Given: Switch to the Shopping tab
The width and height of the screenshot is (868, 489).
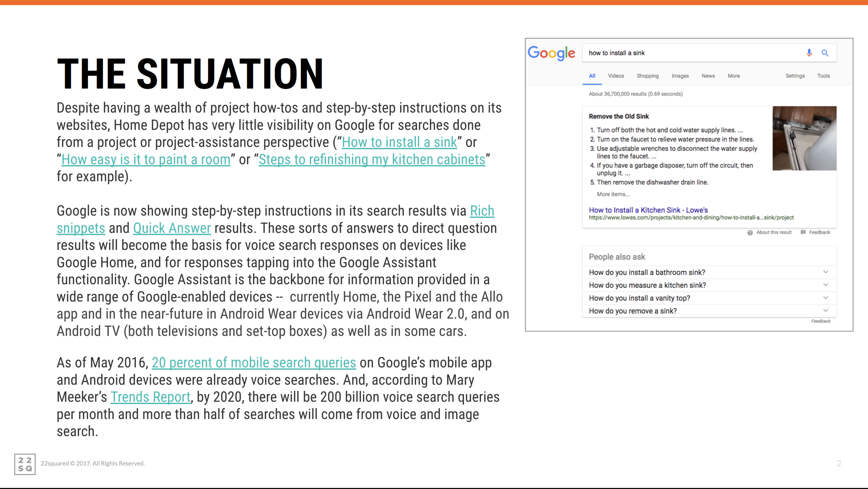Looking at the screenshot, I should 648,76.
